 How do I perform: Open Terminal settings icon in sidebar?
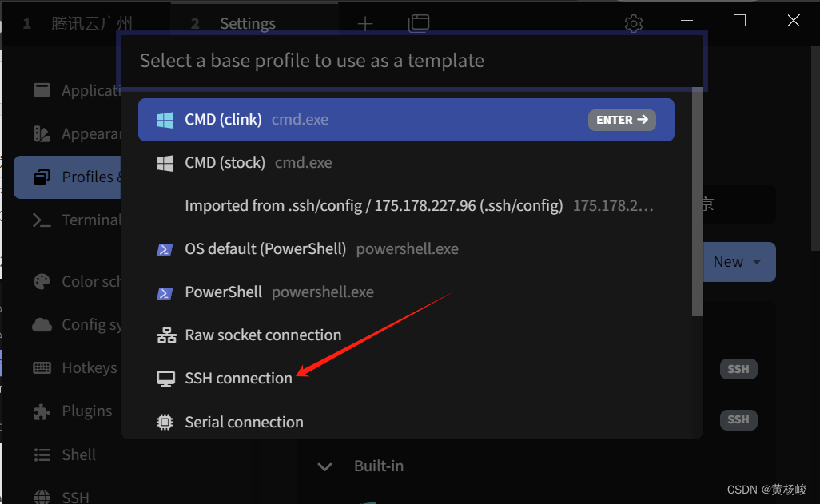tap(42, 220)
